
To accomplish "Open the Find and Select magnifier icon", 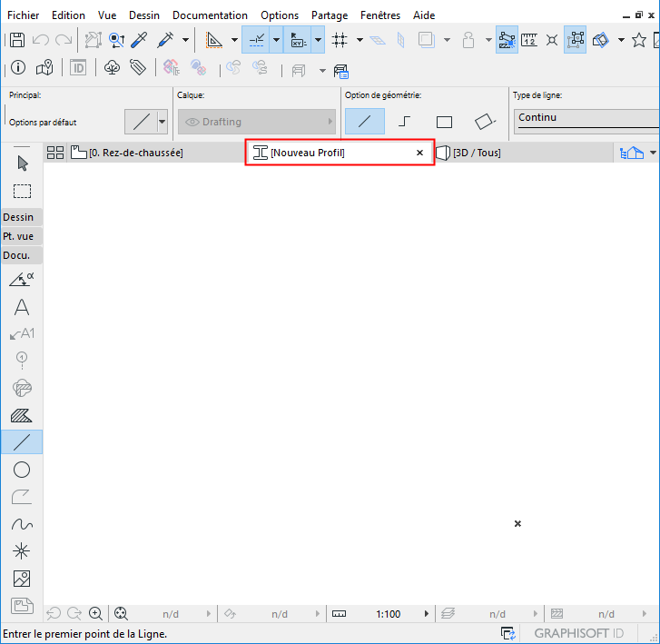I will [116, 40].
